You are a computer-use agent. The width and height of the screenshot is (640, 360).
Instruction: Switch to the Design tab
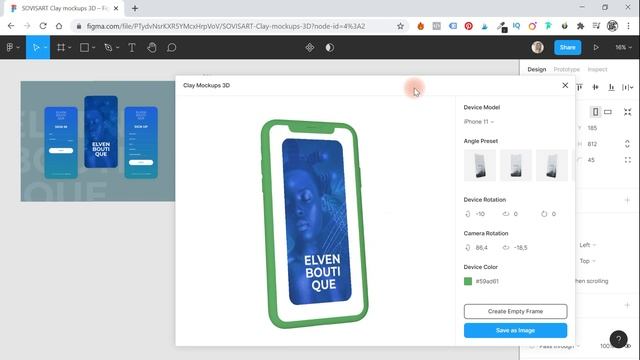coord(536,69)
